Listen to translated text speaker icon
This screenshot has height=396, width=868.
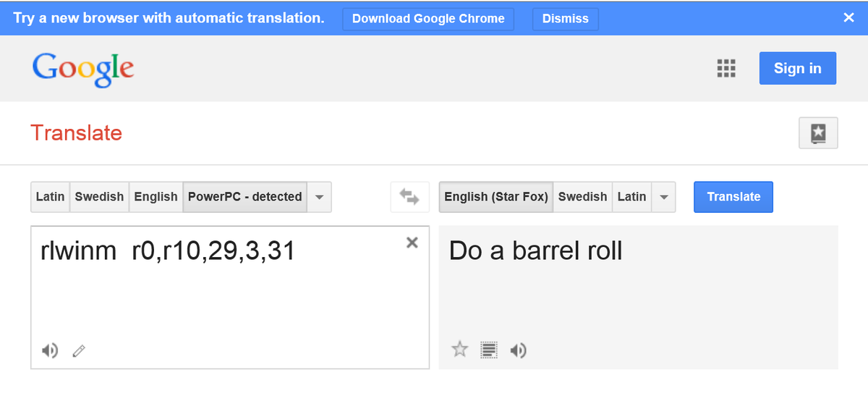click(x=518, y=351)
